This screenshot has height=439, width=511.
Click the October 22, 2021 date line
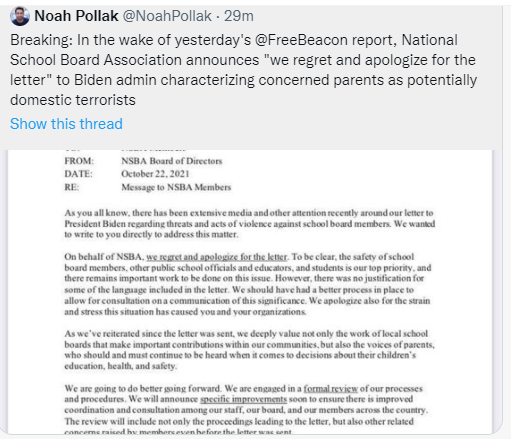pyautogui.click(x=155, y=174)
